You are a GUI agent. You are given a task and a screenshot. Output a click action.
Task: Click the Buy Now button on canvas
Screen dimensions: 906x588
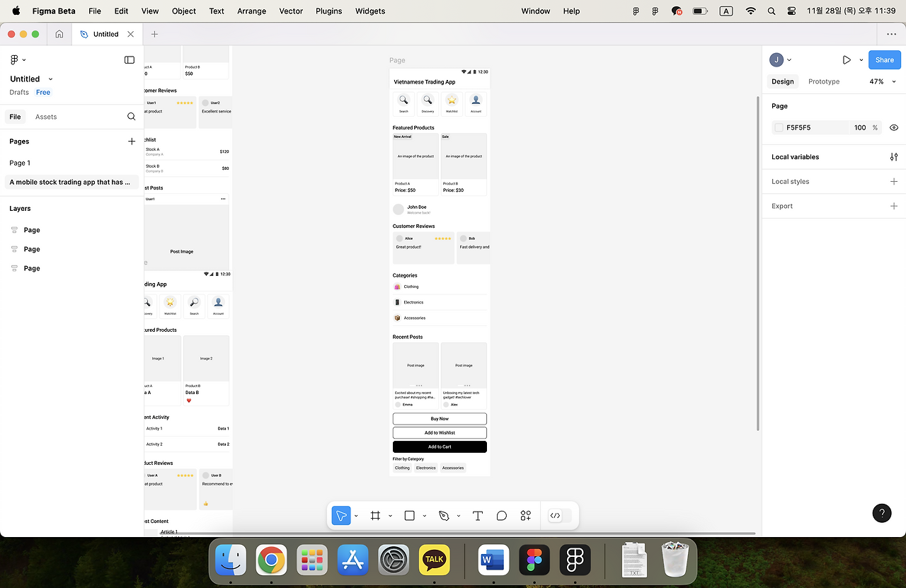click(x=440, y=419)
